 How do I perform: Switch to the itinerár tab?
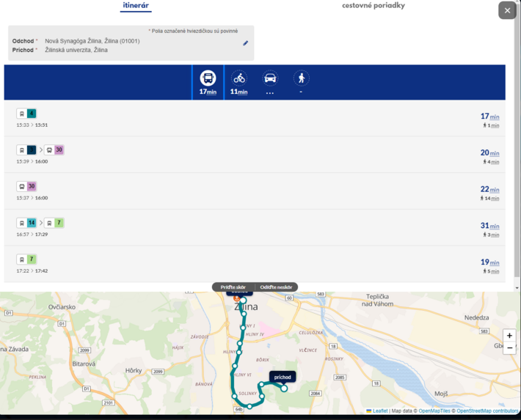[136, 6]
